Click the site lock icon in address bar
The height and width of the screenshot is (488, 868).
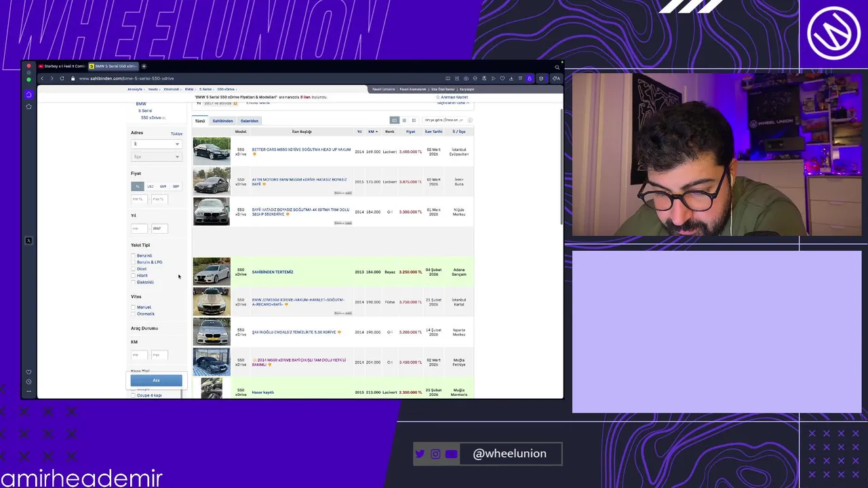[73, 79]
